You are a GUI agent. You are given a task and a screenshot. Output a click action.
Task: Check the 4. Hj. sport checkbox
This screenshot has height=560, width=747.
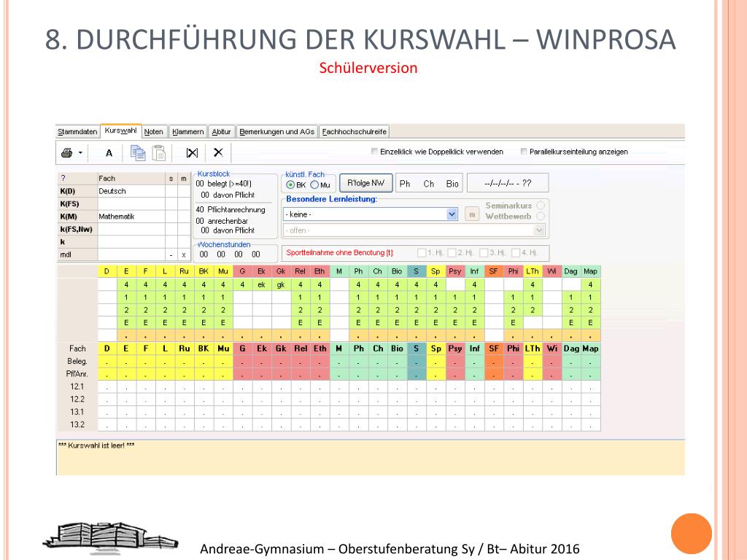[x=516, y=253]
